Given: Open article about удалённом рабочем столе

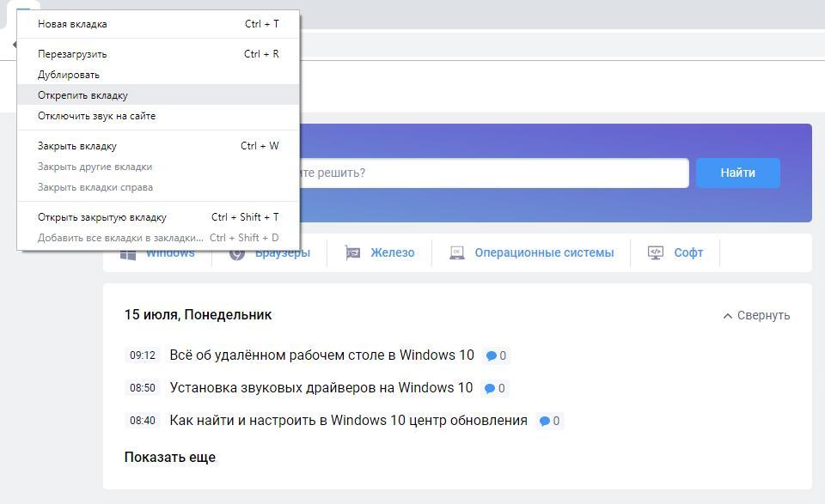Looking at the screenshot, I should pos(321,355).
